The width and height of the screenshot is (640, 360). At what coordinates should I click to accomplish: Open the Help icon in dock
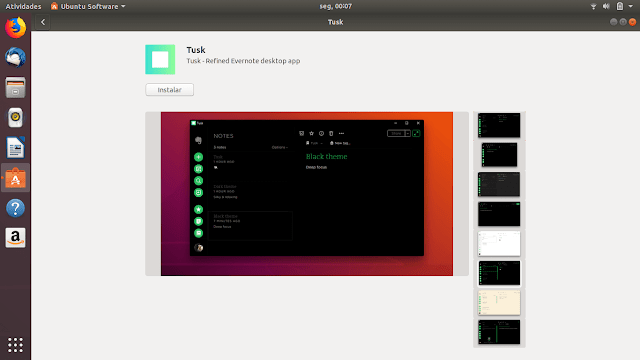[x=16, y=208]
